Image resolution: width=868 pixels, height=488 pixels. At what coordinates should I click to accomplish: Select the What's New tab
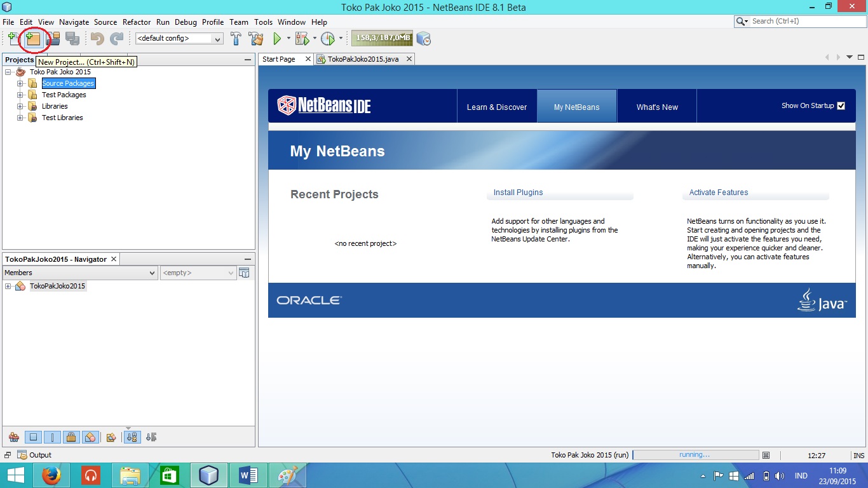click(x=657, y=107)
